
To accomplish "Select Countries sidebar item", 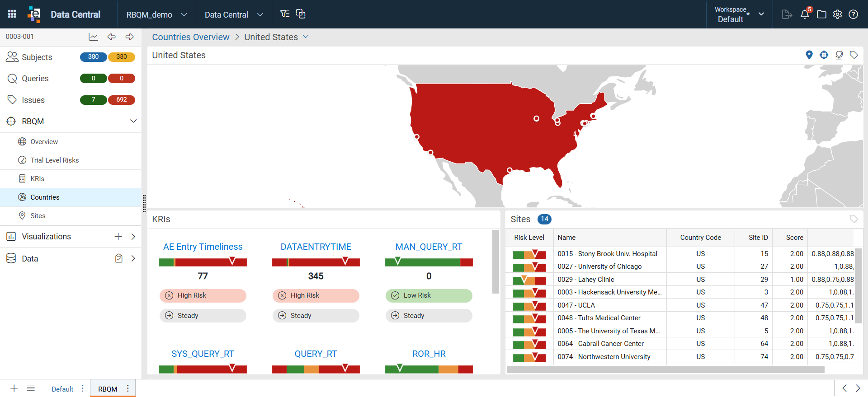I will (x=71, y=197).
